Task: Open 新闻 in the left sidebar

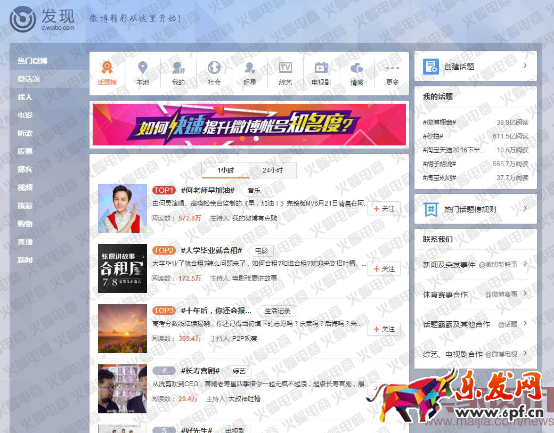Action: point(25,260)
